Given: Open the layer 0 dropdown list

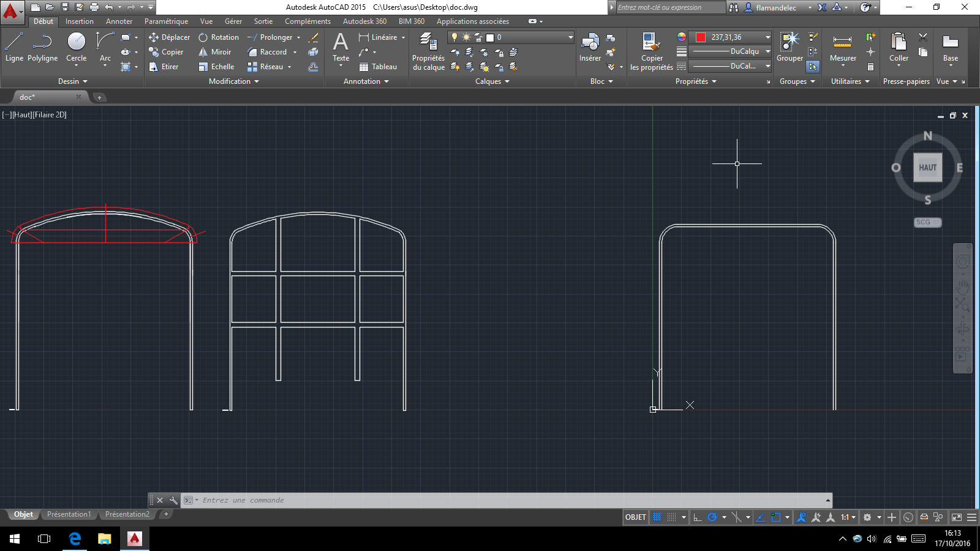Looking at the screenshot, I should coord(570,37).
